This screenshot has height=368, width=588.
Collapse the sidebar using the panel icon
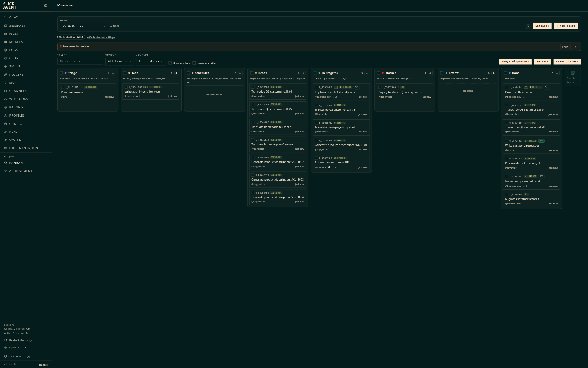(46, 6)
